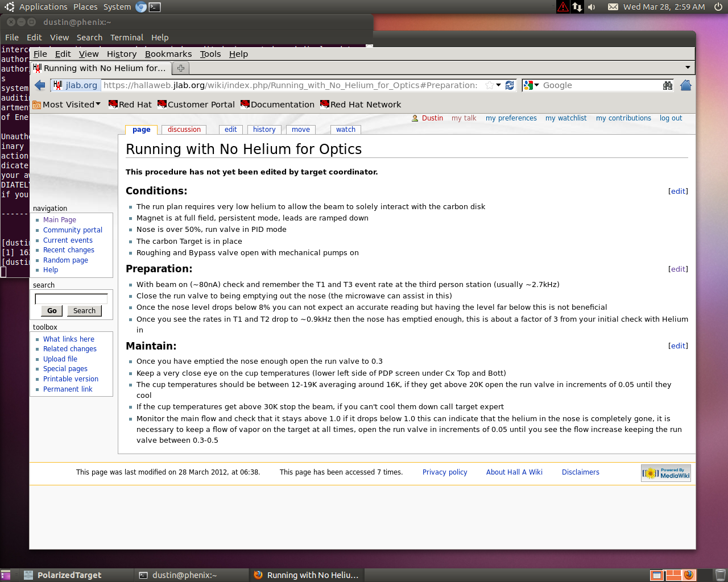Click the Main Page navigation link

tap(60, 220)
